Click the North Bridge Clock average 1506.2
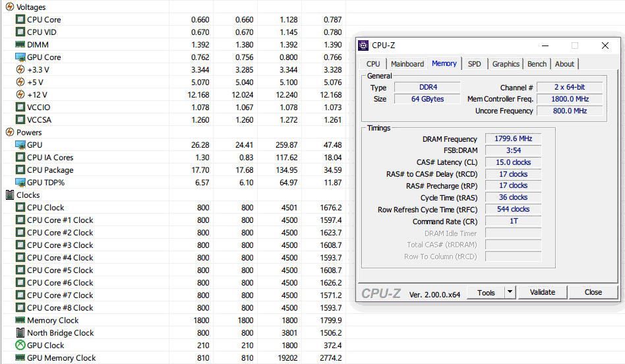This screenshot has width=625, height=364. tap(330, 332)
